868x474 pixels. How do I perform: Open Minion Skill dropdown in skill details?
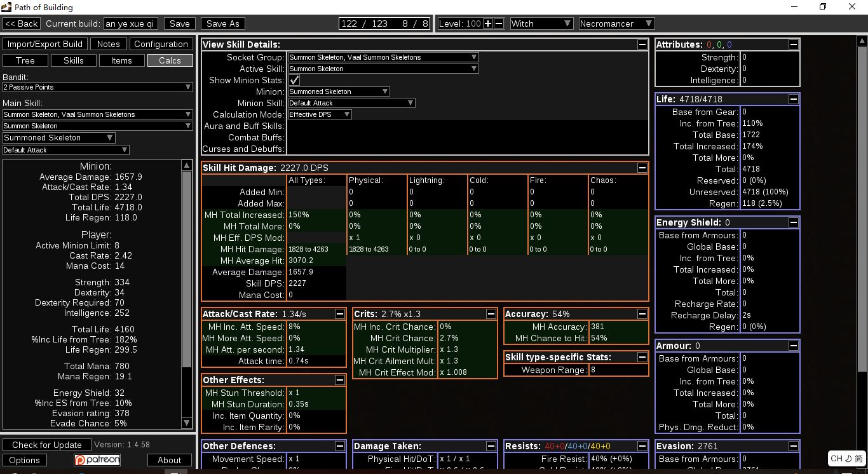pos(351,103)
